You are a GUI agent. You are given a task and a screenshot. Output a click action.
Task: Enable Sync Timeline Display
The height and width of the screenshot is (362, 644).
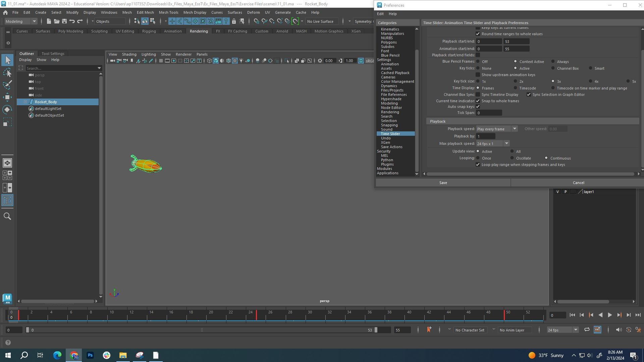coord(478,95)
